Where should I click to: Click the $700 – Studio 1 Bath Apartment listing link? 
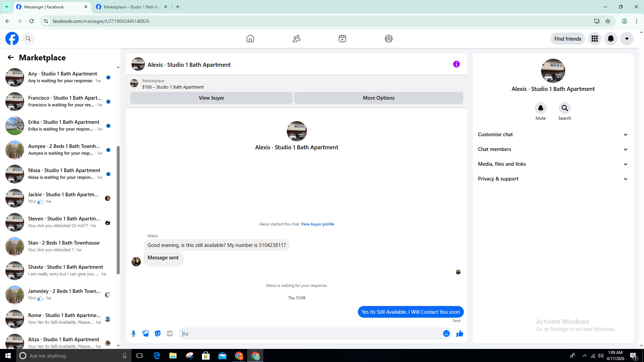point(173,87)
